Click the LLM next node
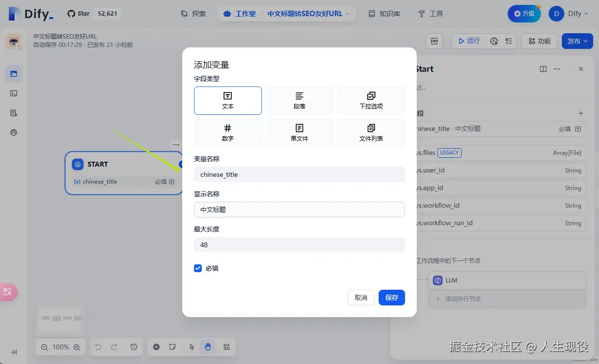The width and height of the screenshot is (599, 364). 507,280
